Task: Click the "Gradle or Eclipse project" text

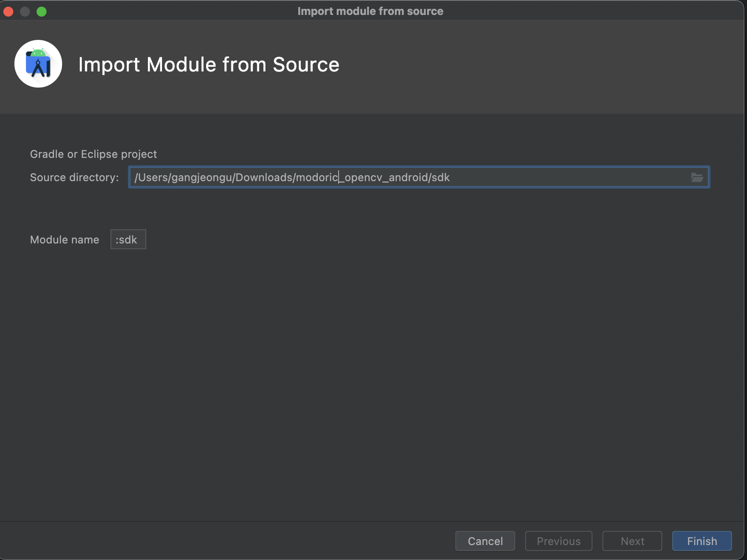Action: coord(93,154)
